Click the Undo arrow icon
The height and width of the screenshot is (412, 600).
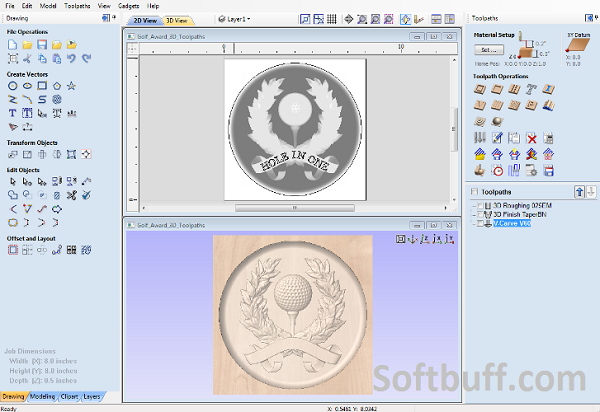(x=72, y=59)
